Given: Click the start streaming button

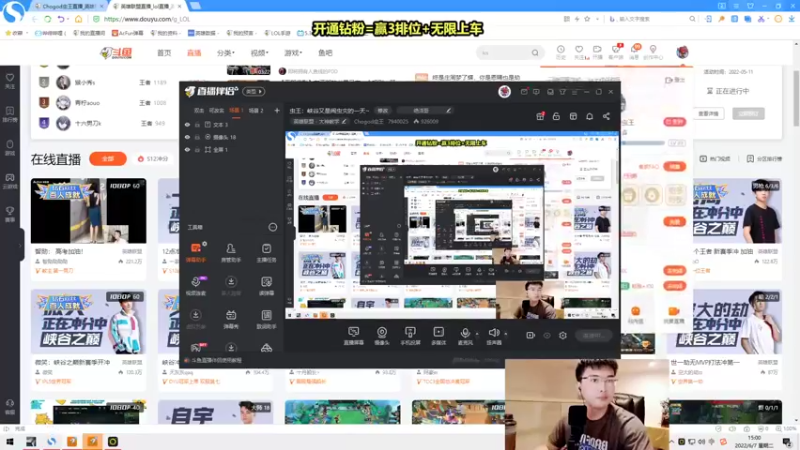Looking at the screenshot, I should [593, 335].
